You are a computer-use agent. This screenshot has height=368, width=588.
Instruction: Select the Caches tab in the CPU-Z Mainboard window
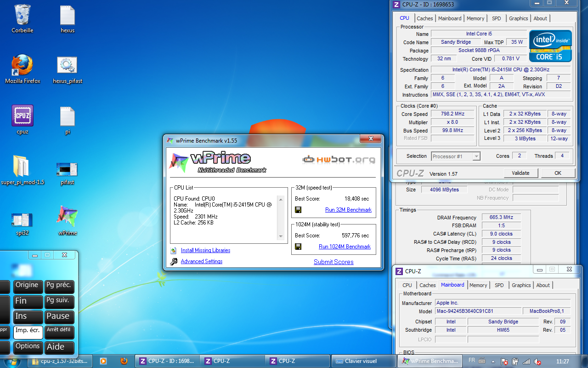tap(428, 285)
